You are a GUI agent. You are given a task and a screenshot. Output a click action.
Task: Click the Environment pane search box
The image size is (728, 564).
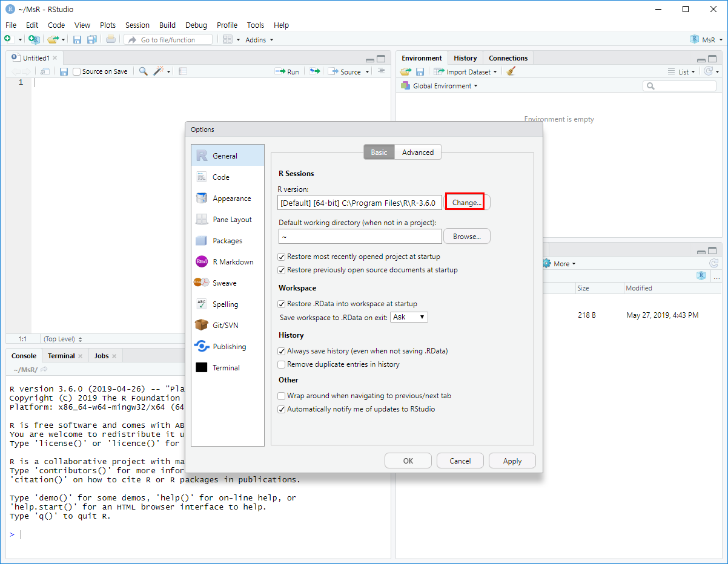click(680, 86)
